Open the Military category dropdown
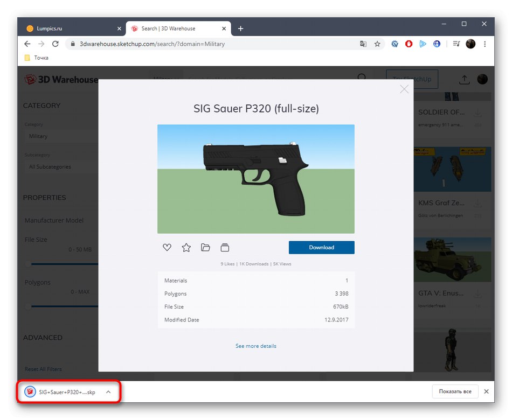Screen dimensions: 512x420 coord(61,136)
